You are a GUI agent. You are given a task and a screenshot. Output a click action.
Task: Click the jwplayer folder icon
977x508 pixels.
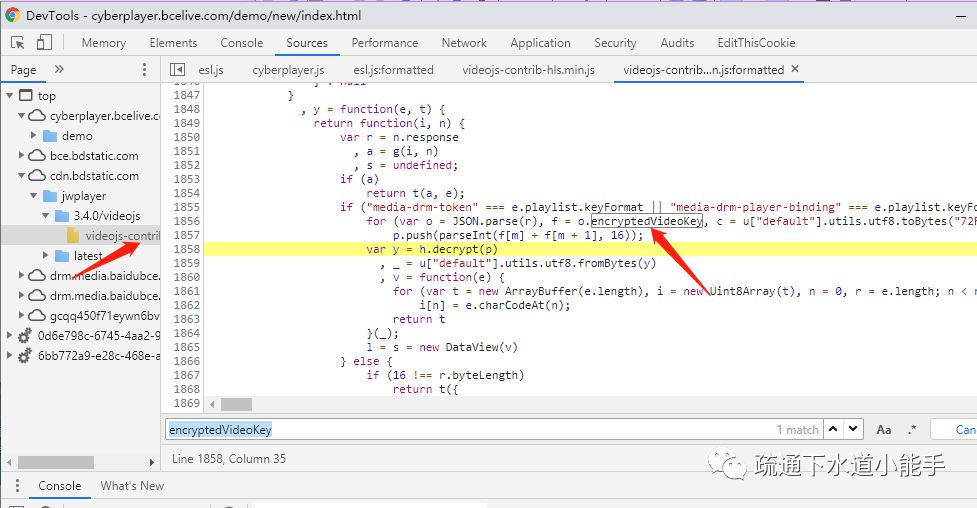point(50,196)
